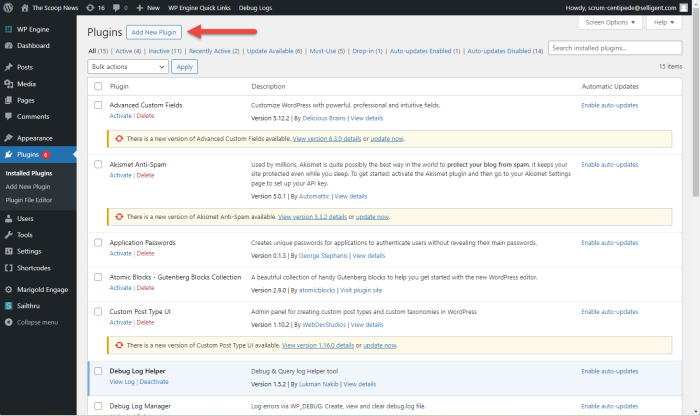Image resolution: width=700 pixels, height=416 pixels.
Task: Open Posts via its pushpin icon
Action: pos(8,69)
